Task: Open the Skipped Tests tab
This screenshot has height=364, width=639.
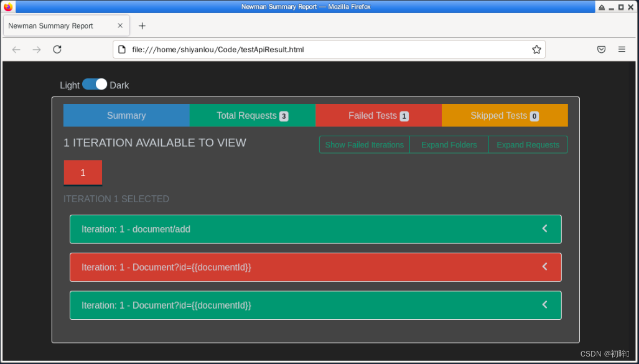Action: coord(505,115)
